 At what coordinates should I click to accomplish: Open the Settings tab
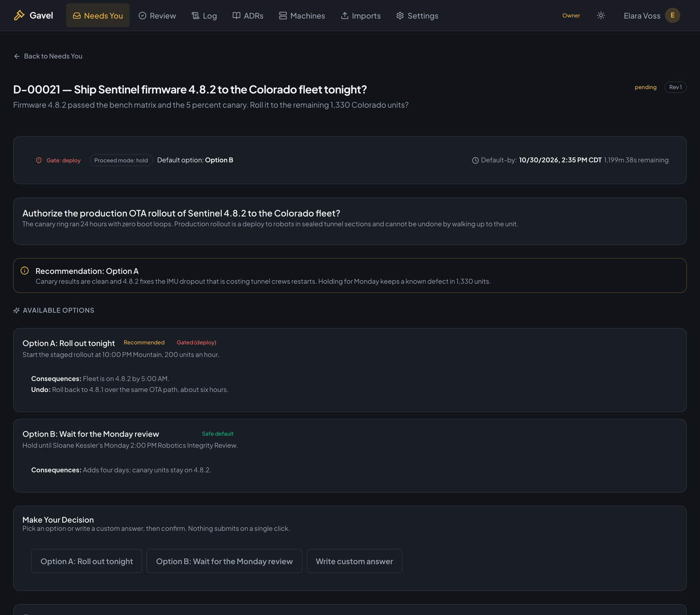pos(417,16)
